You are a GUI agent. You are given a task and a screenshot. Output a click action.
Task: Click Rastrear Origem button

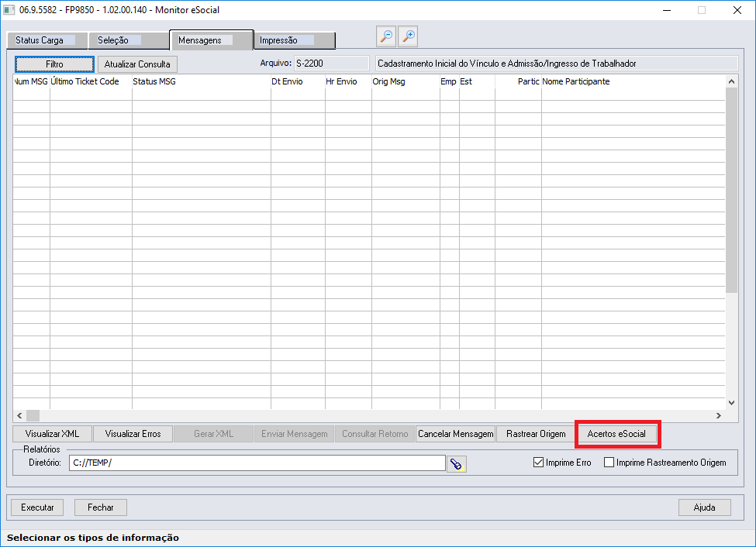536,434
